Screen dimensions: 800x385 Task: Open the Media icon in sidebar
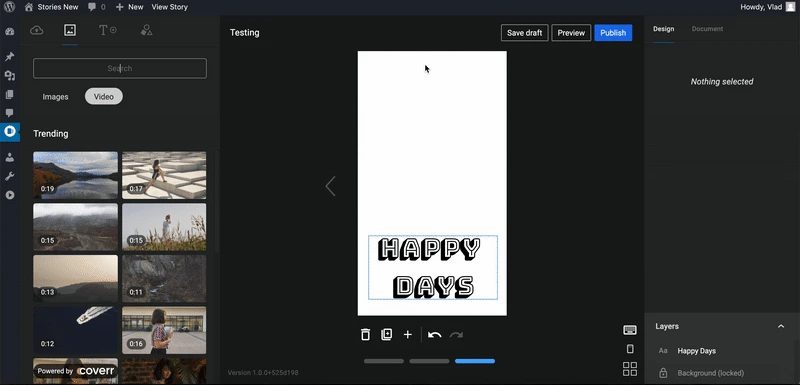10,75
